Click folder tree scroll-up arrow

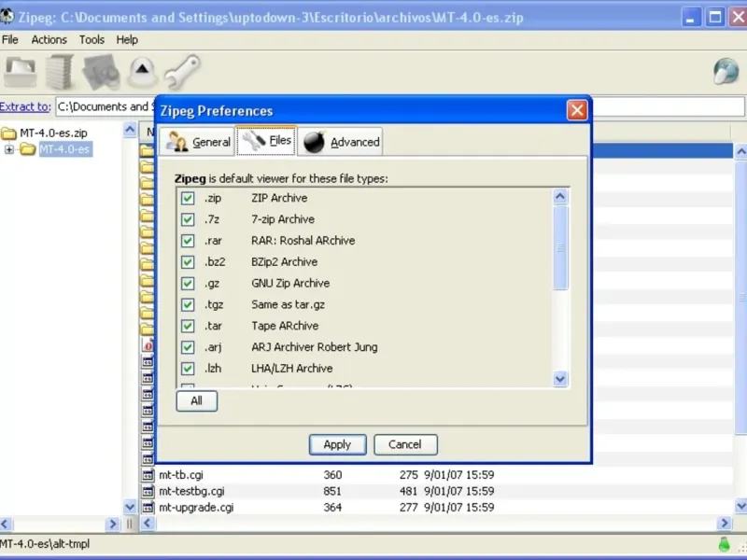tap(130, 130)
